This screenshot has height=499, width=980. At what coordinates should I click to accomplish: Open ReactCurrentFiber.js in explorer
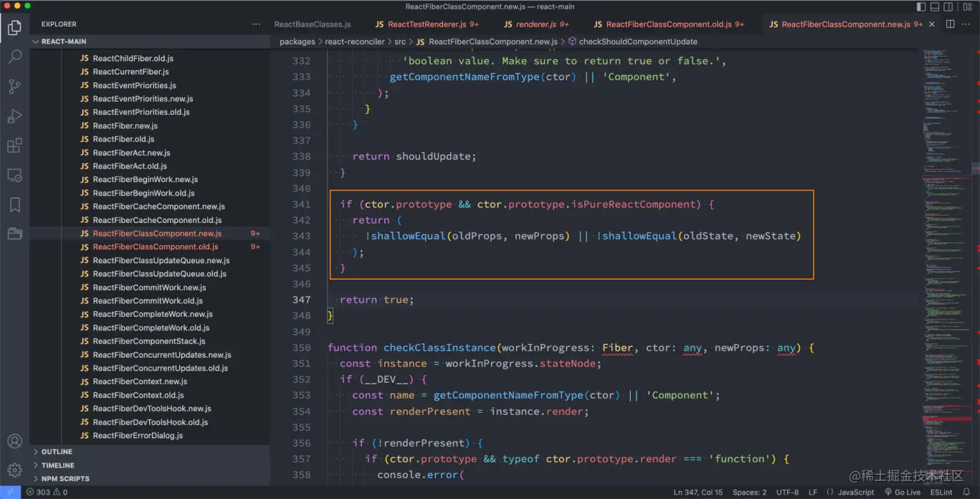(151, 72)
